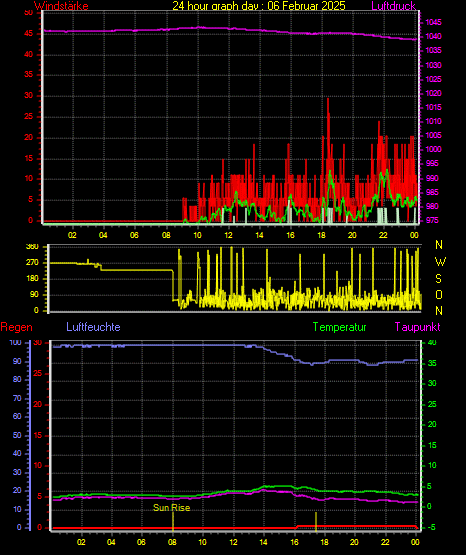Image resolution: width=466 pixels, height=555 pixels.
Task: Click the 18 hour label under top chart
Action: click(x=321, y=235)
